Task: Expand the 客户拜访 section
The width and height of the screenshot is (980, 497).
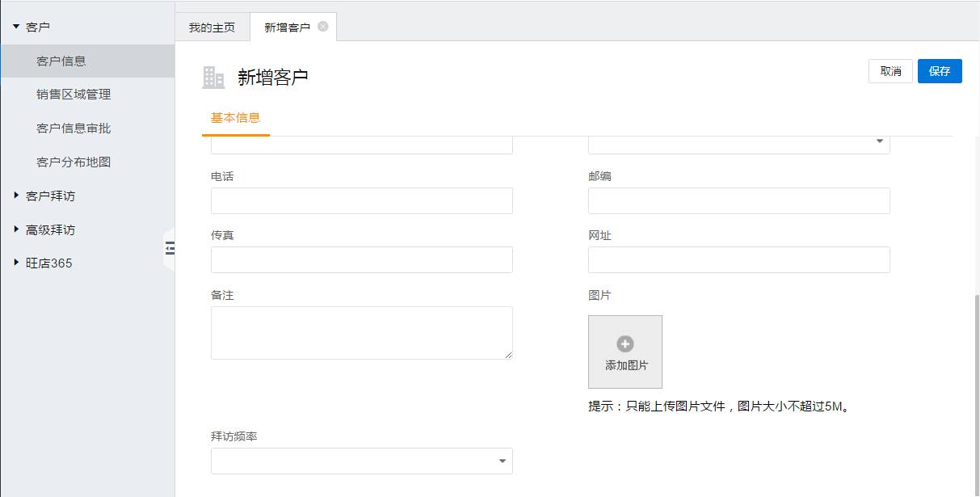Action: (x=16, y=196)
